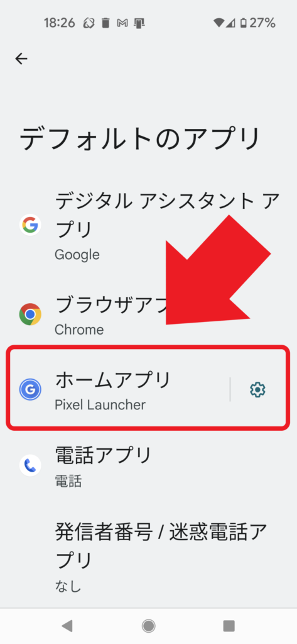Tap the Google icon for digital assistant
Screen dimensions: 297x644
point(30,225)
